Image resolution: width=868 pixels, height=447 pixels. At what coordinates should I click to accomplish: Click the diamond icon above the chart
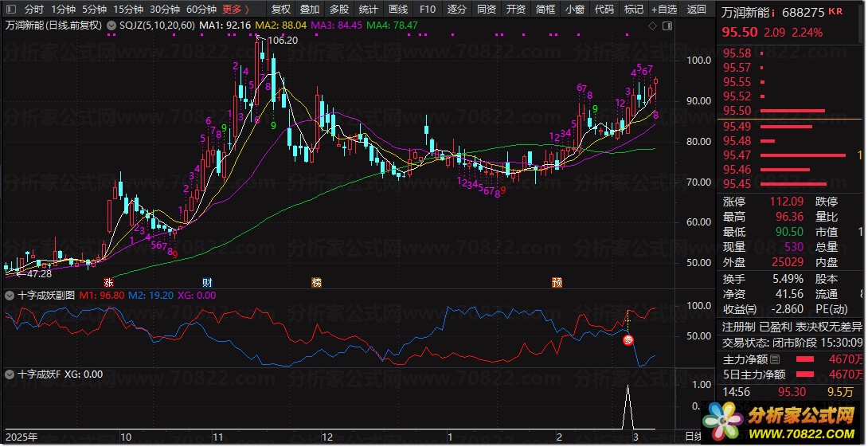653,25
